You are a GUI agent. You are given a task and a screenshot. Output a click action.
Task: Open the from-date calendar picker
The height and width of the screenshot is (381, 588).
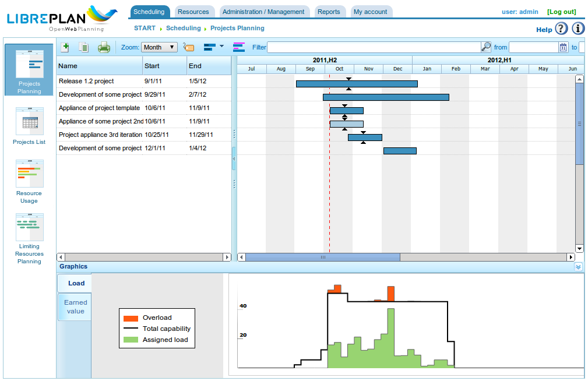(x=563, y=48)
